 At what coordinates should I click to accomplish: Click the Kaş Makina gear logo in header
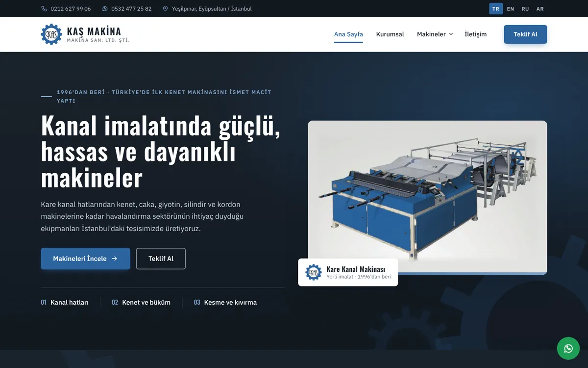(x=51, y=34)
